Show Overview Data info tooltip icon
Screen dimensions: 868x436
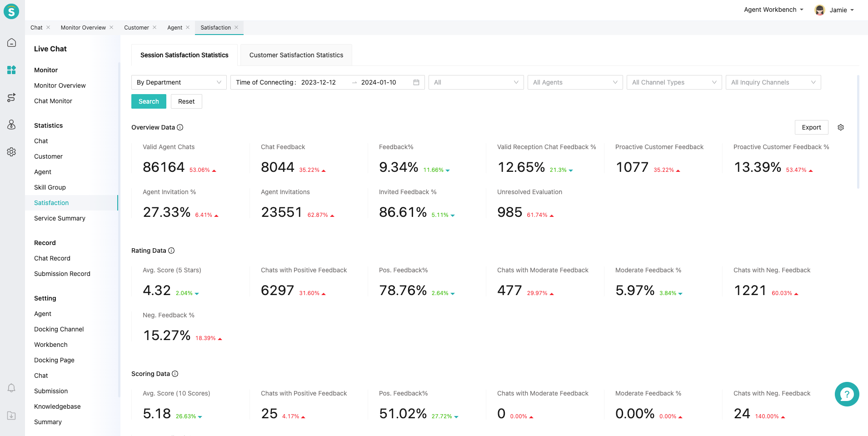coord(180,127)
